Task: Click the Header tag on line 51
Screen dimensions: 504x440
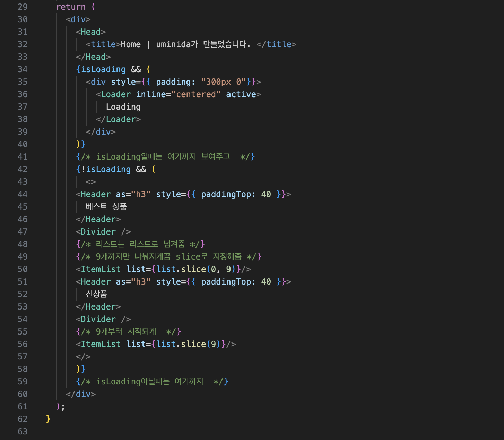Action: click(96, 282)
